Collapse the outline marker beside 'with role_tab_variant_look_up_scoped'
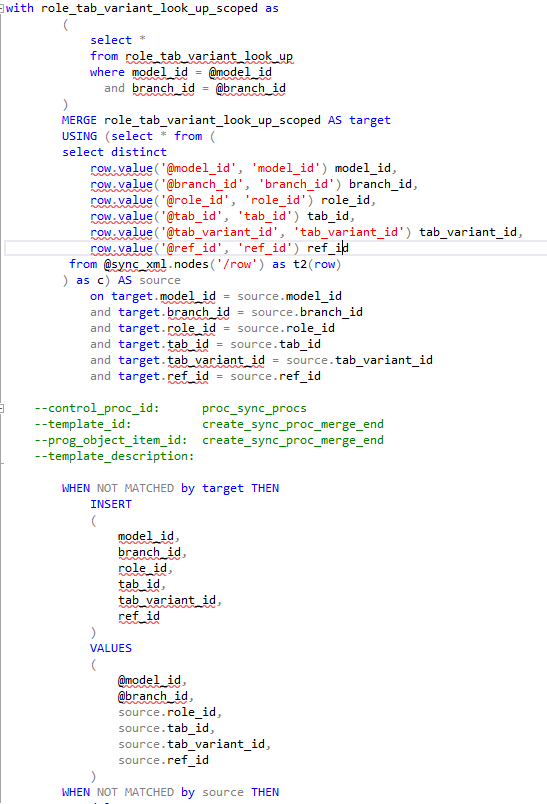Image resolution: width=547 pixels, height=804 pixels. (2, 9)
